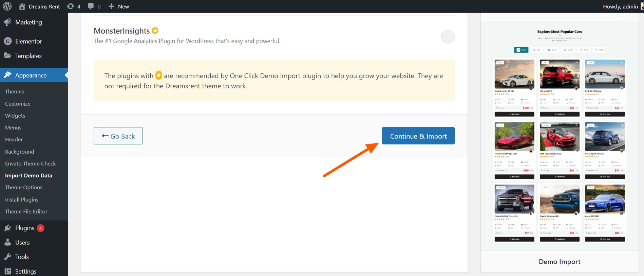Click the Templates folder icon
The width and height of the screenshot is (644, 276).
click(x=8, y=55)
